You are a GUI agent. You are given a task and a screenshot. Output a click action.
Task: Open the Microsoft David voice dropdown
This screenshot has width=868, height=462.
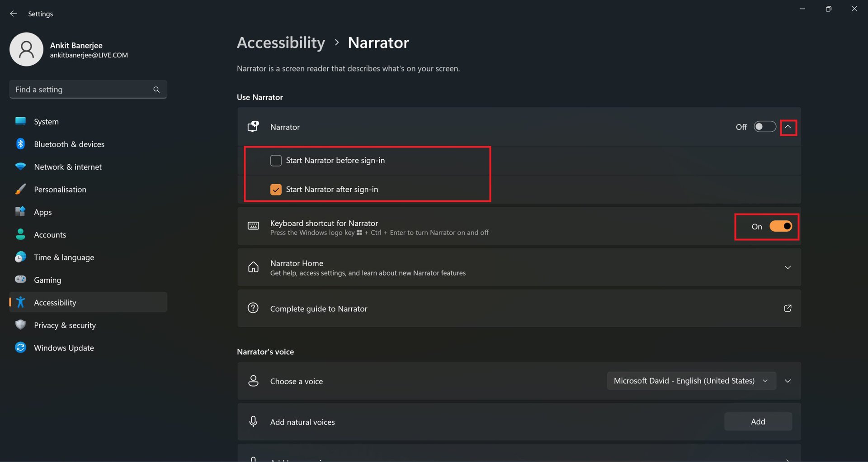click(x=691, y=381)
